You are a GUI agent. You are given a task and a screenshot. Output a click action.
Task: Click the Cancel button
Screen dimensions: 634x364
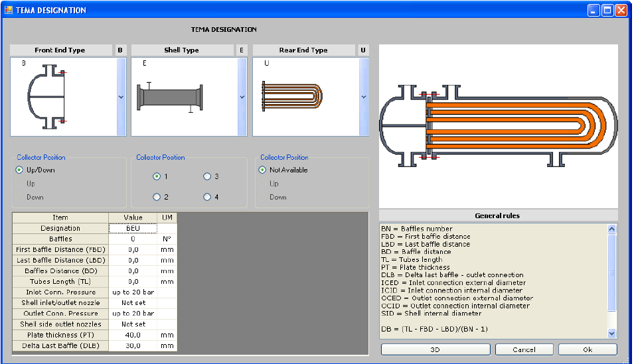[x=524, y=349]
